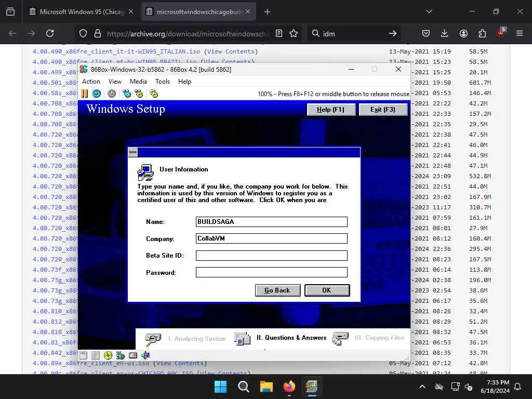Click the search box containing idm
532x399 pixels.
pos(353,34)
